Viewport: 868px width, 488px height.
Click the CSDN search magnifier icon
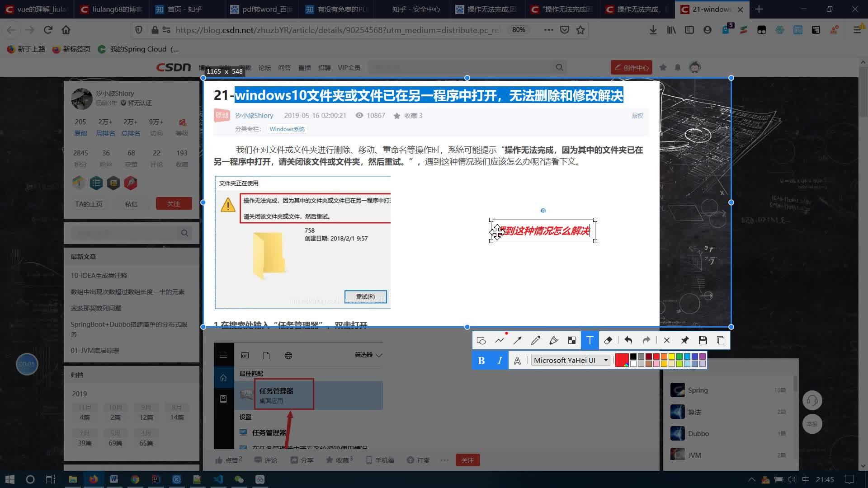pos(560,67)
